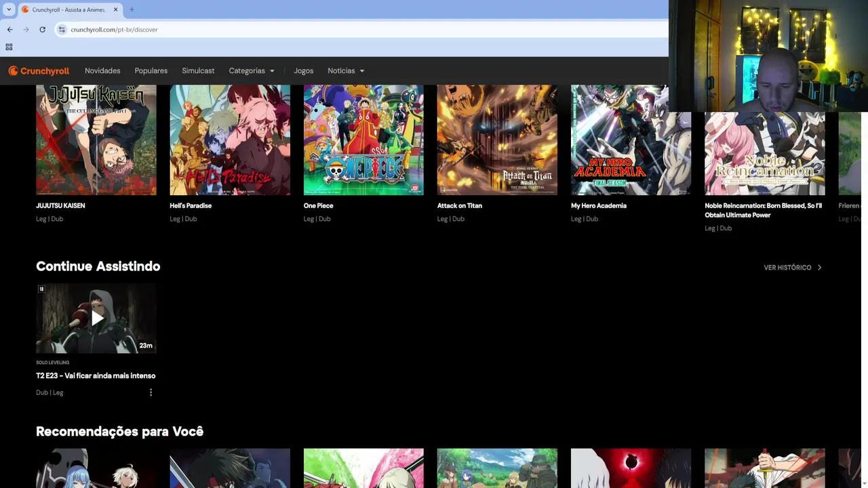868x488 pixels.
Task: Expand the Categorias dropdown
Action: [252, 70]
